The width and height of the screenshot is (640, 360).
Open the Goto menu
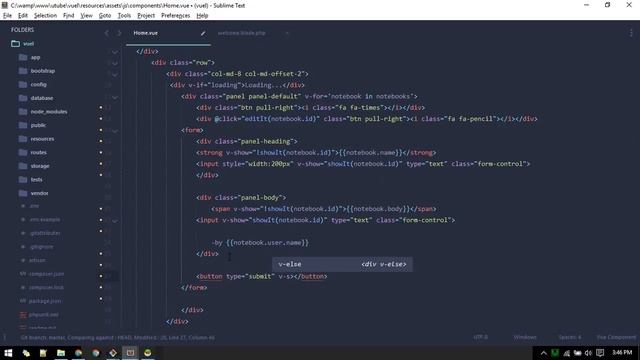(x=105, y=16)
